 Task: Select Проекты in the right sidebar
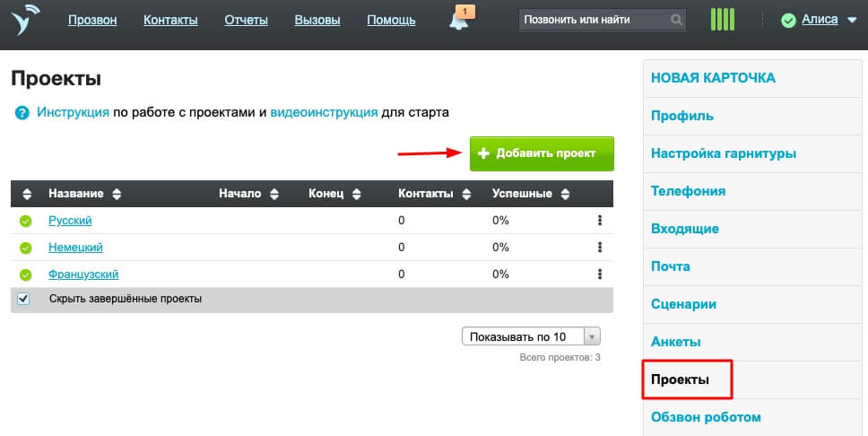681,379
